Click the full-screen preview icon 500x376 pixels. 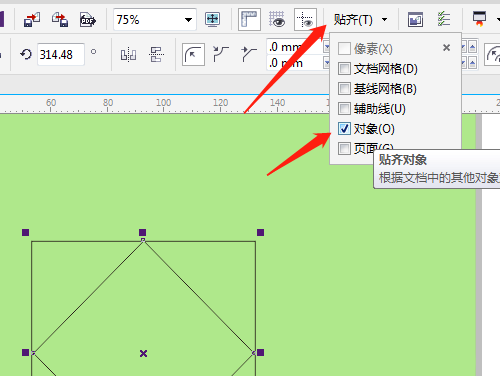tap(213, 19)
